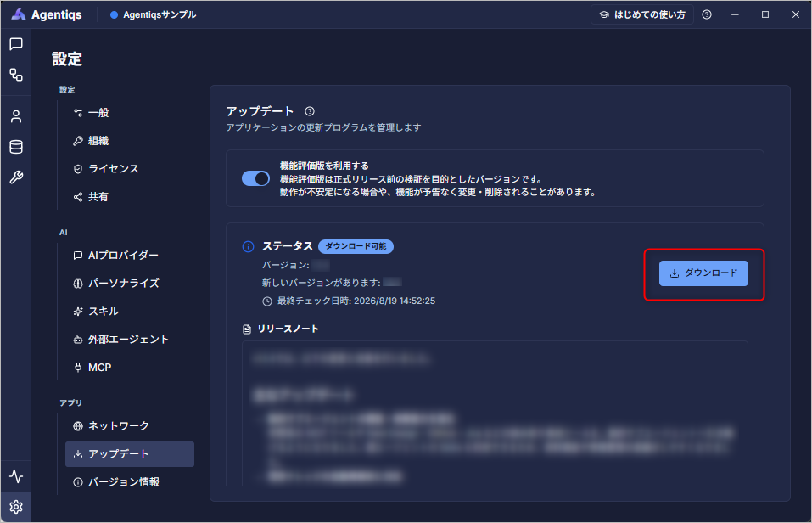Click the 設定 page title
Image resolution: width=812 pixels, height=523 pixels.
[67, 59]
